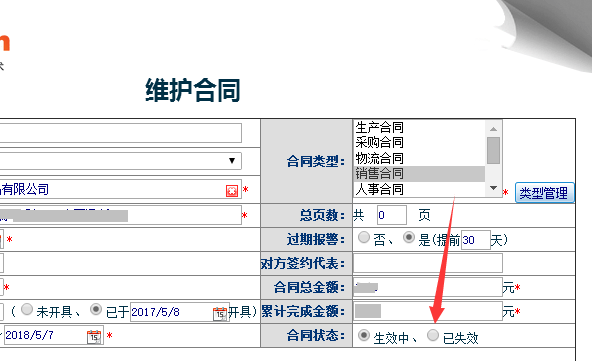Select 未开具 invoice radio option
This screenshot has width=592, height=361.
pos(27,309)
